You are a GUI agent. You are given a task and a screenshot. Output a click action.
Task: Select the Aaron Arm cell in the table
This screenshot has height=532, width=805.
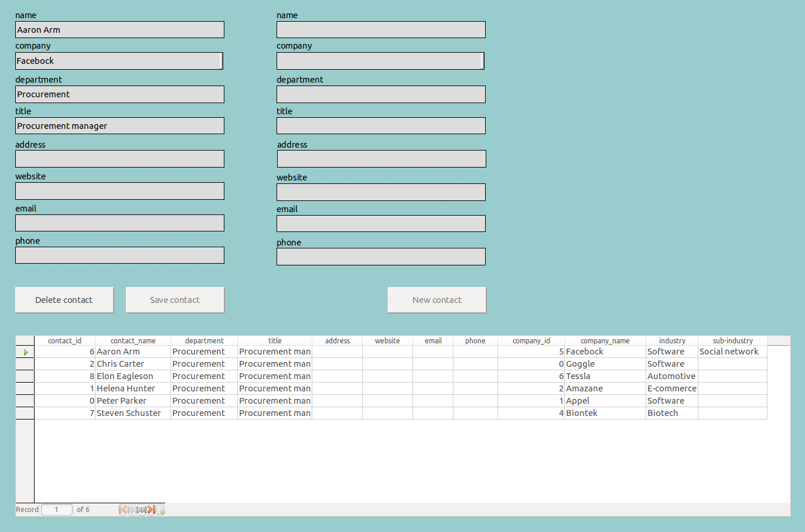(133, 352)
